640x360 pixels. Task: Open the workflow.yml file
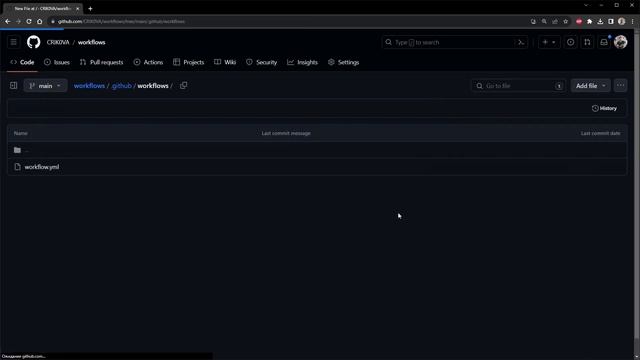(x=42, y=167)
